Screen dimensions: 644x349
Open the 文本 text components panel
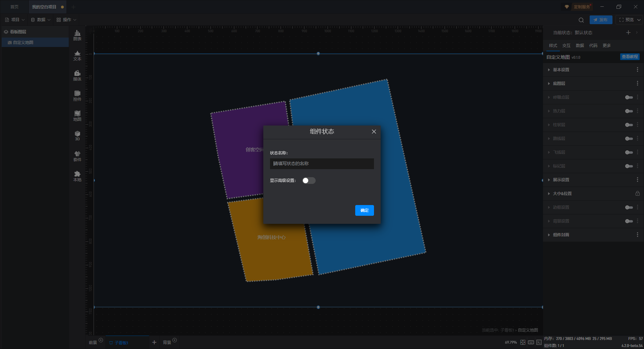point(77,55)
